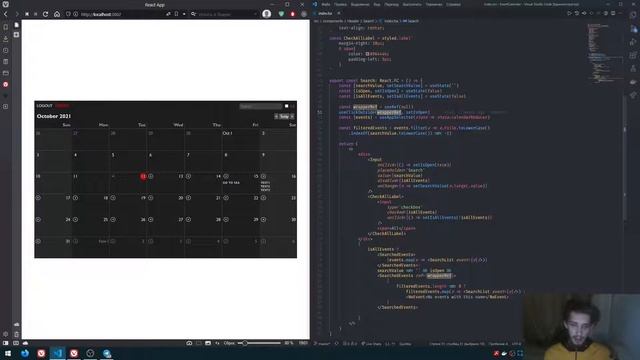The image size is (640, 360).
Task: Add event on October 24 in calendar
Action: [76, 220]
